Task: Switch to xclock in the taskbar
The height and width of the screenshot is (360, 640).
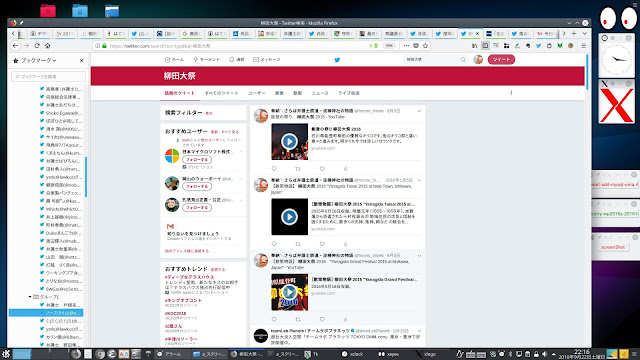Action: click(353, 354)
